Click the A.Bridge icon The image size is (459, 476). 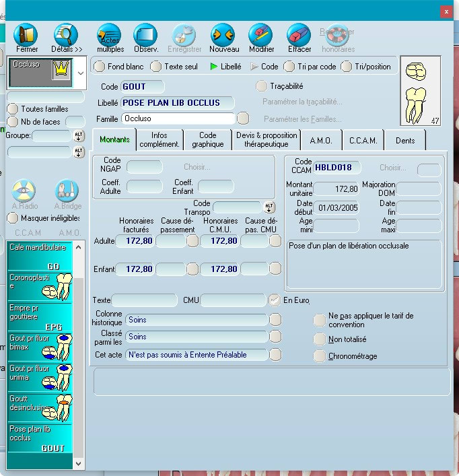tap(67, 192)
